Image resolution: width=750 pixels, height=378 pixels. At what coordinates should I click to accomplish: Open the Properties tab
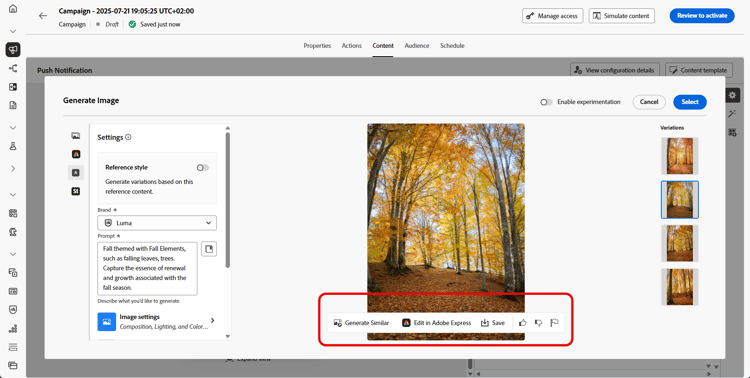[317, 45]
